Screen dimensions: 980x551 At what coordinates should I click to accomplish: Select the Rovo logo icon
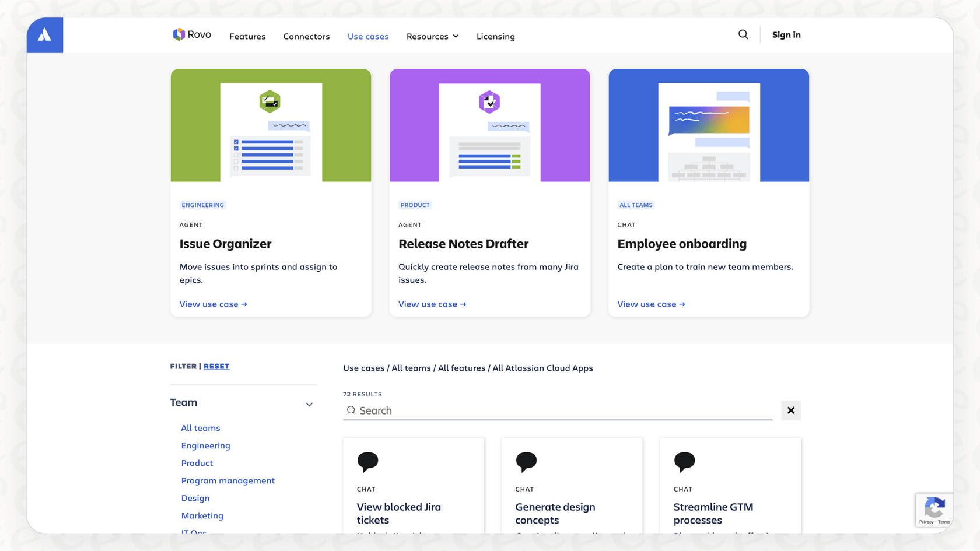[178, 34]
